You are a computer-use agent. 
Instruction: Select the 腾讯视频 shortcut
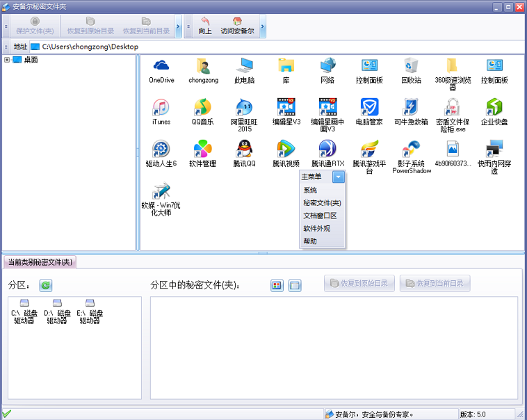click(x=286, y=154)
